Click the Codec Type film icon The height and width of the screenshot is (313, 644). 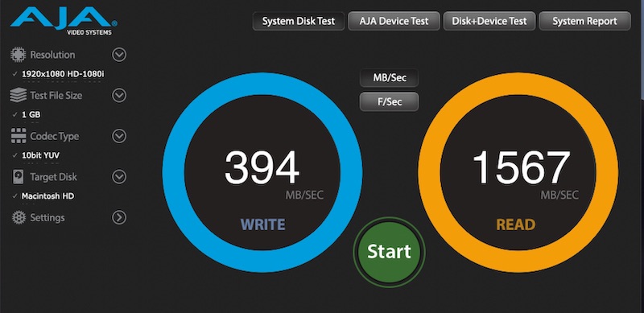(x=18, y=136)
